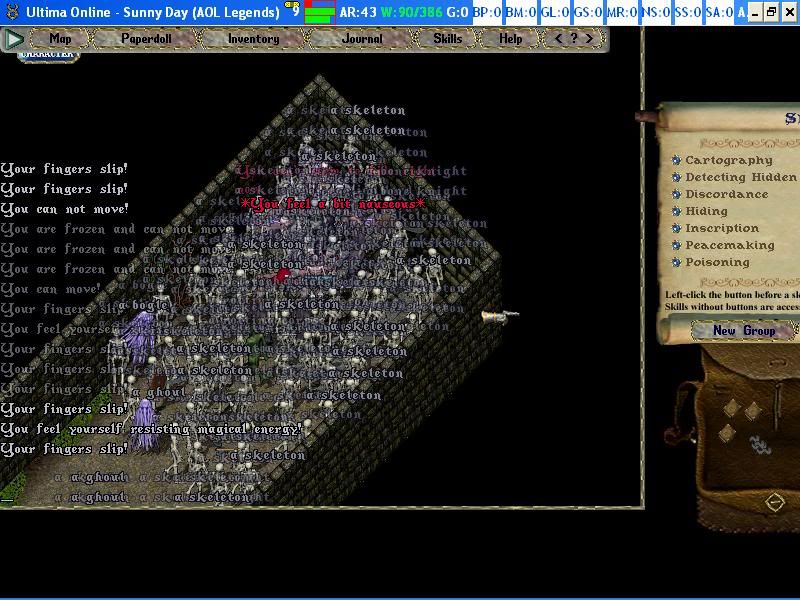This screenshot has height=600, width=800.
Task: Click the red and green health bar in the title bar
Action: click(320, 12)
